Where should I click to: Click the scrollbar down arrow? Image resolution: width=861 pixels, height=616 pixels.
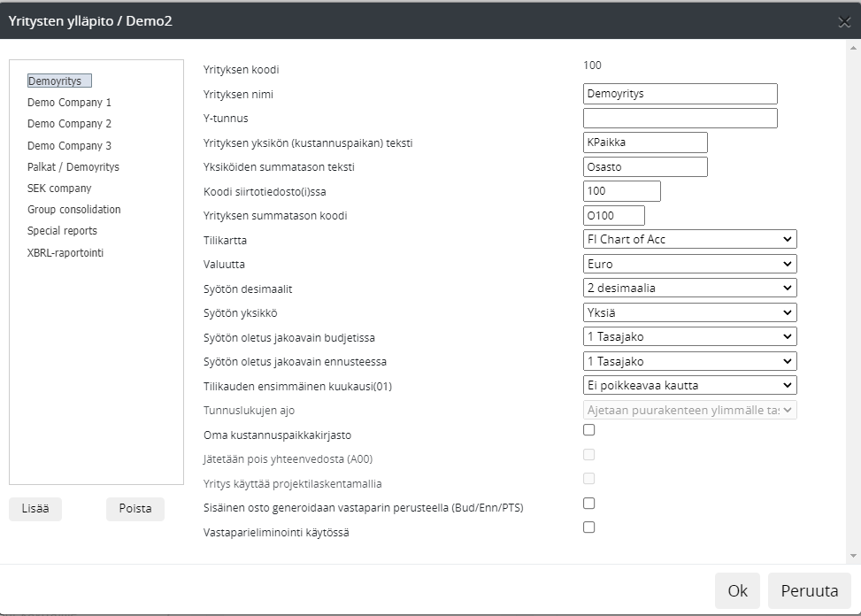[x=853, y=556]
